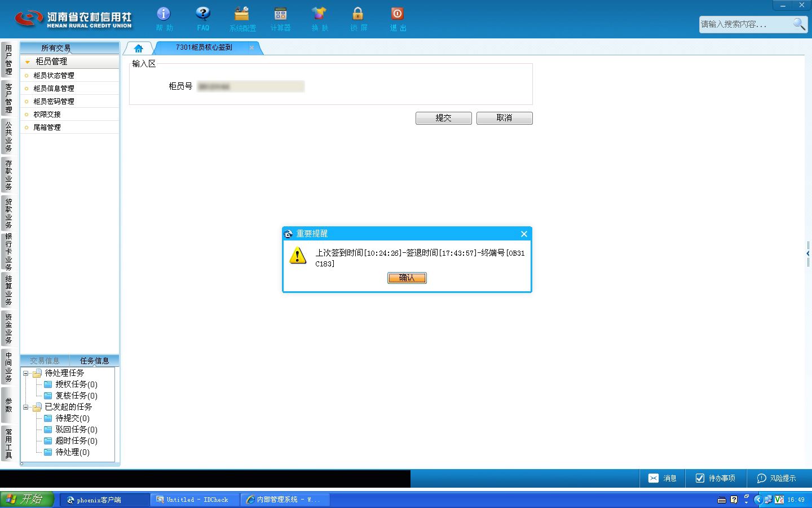The width and height of the screenshot is (812, 508).
Task: Open the 换肤 skin changer
Action: point(319,19)
